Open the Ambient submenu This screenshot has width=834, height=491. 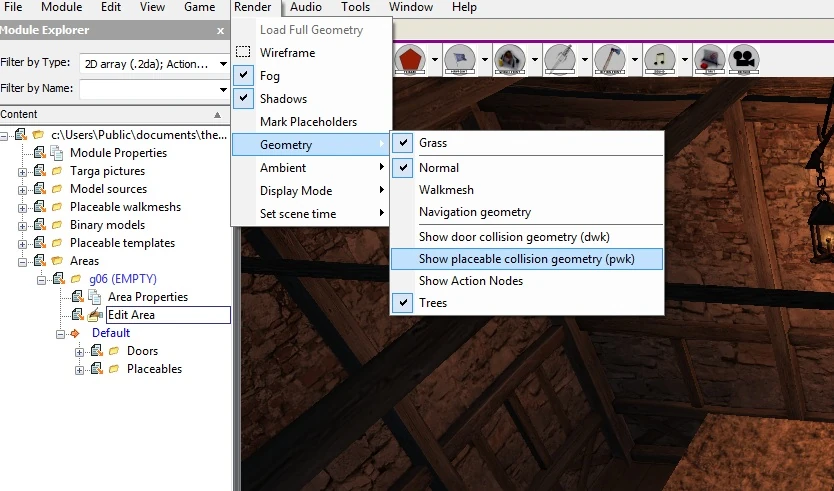coord(312,168)
